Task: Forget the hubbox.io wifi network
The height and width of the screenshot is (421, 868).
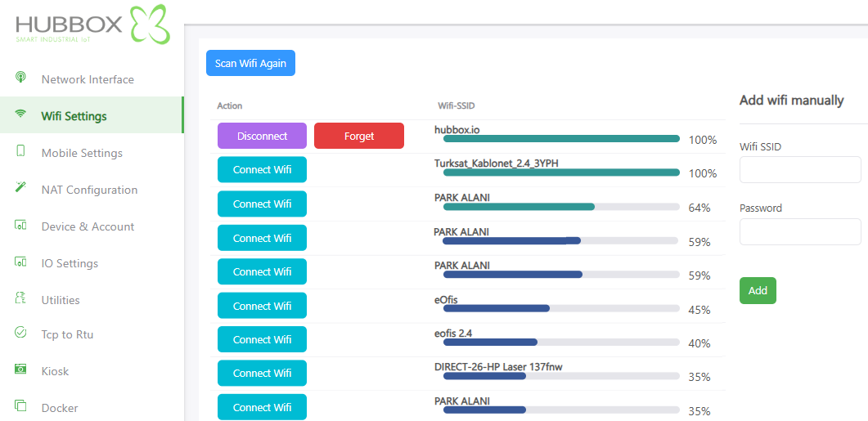Action: pos(359,136)
